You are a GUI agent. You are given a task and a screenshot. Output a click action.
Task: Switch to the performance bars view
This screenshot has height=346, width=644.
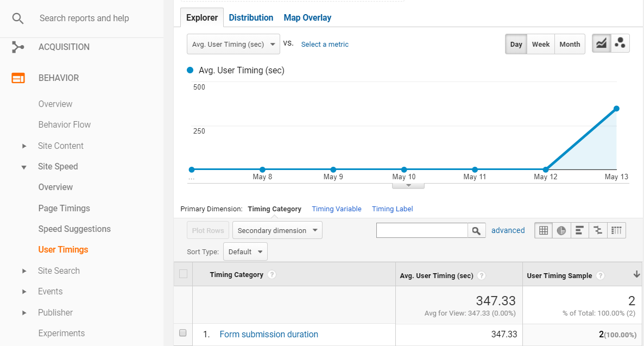coord(579,230)
